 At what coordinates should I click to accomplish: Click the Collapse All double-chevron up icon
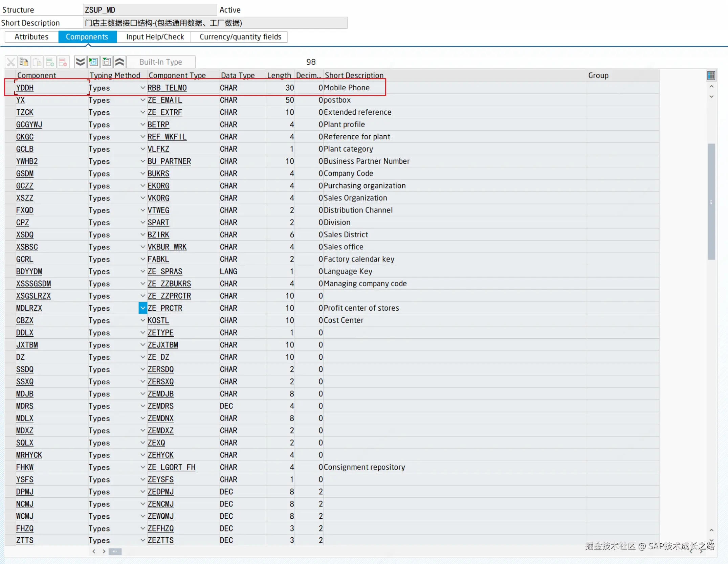(119, 62)
